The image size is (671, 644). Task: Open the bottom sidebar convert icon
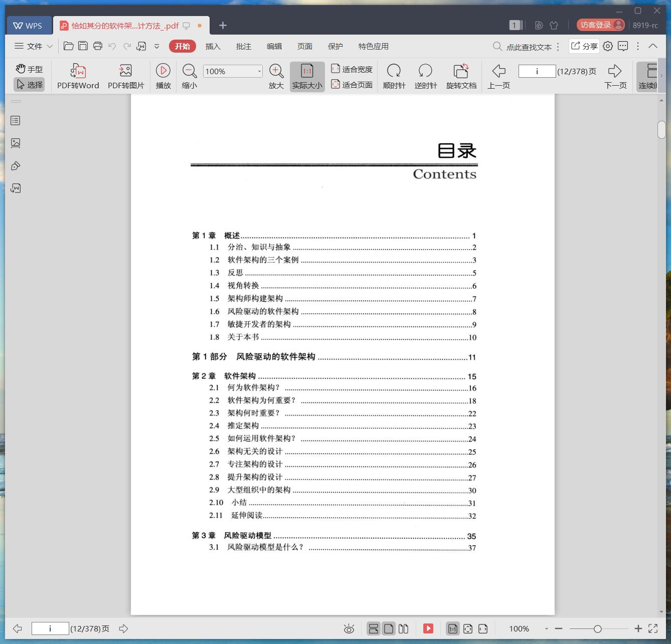point(16,188)
